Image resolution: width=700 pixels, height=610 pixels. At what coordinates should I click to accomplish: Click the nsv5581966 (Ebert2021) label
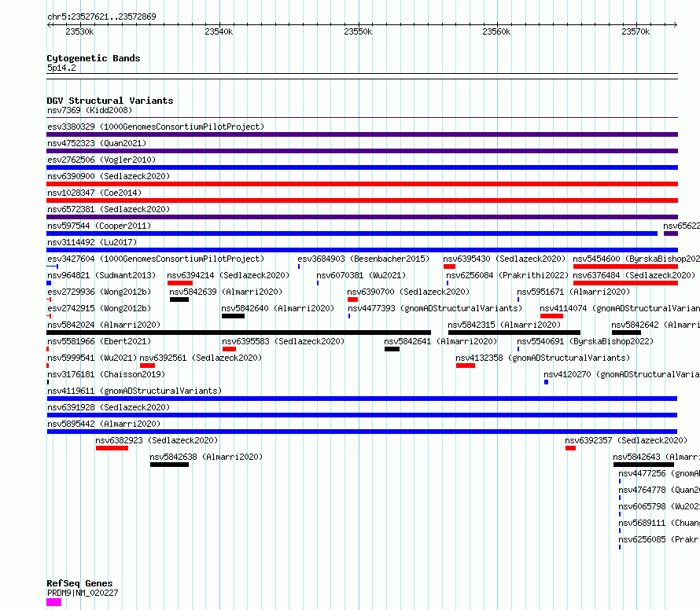[x=99, y=341]
